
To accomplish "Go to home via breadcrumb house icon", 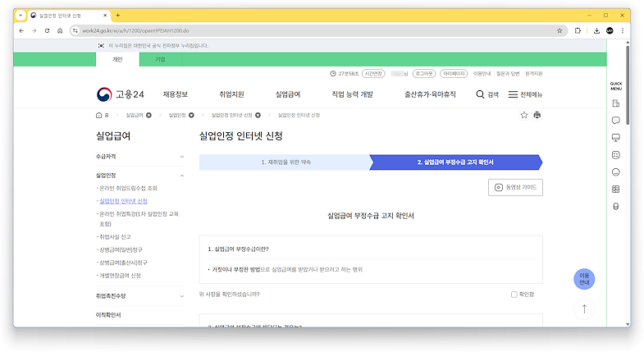I will coord(99,116).
